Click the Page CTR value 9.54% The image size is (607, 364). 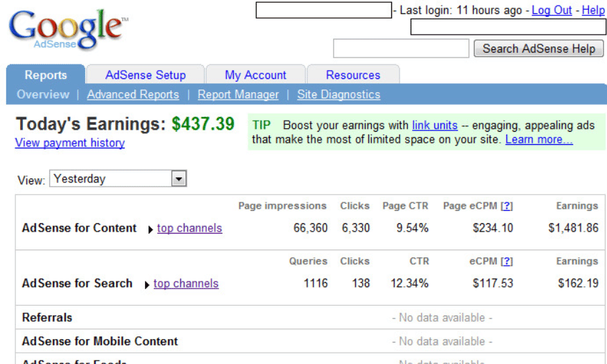(412, 228)
